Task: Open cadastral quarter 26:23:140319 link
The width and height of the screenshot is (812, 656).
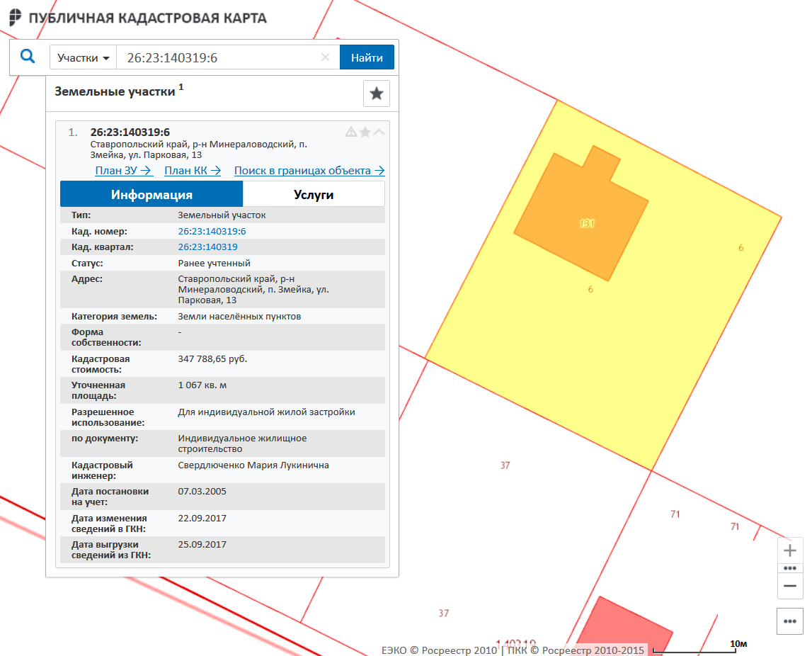Action: coord(207,247)
